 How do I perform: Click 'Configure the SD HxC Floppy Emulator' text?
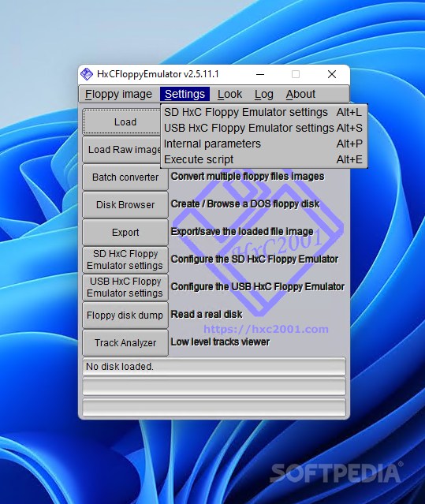coord(255,259)
